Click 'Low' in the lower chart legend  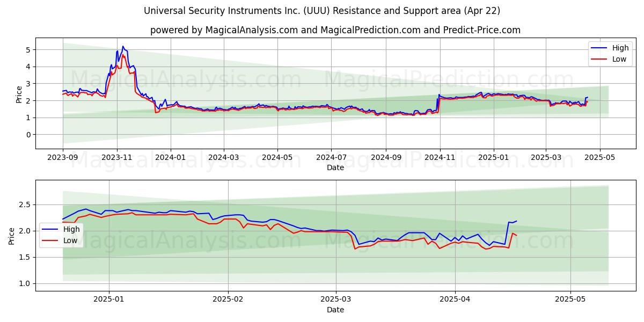(71, 240)
